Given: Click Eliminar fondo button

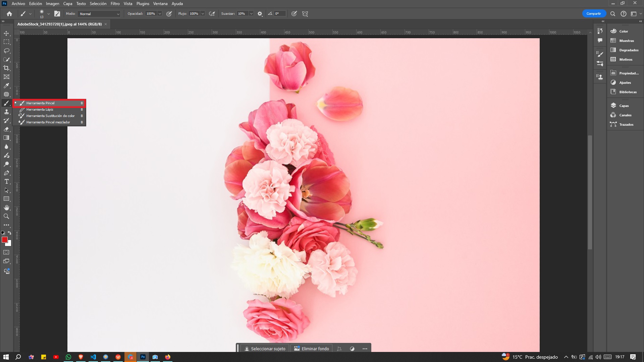Looking at the screenshot, I should [312, 349].
